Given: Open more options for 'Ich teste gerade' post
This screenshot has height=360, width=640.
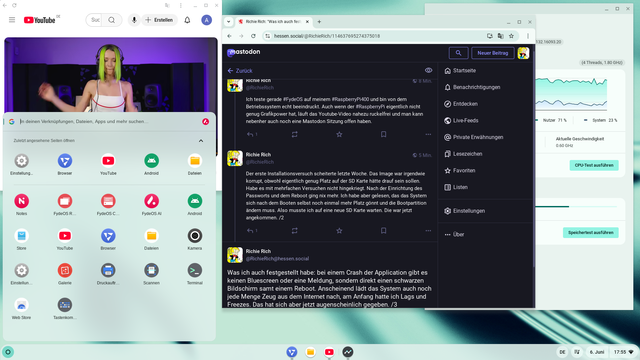Looking at the screenshot, I should (428, 134).
